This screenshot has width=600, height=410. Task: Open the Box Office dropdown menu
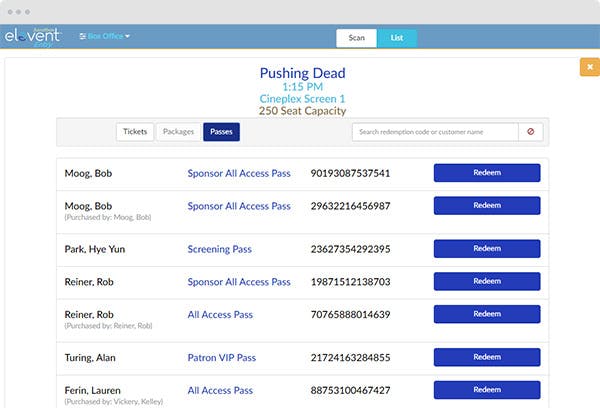[104, 36]
